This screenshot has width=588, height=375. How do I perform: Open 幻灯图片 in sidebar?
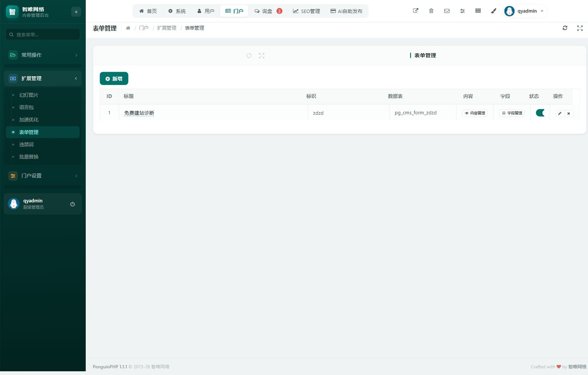point(43,95)
